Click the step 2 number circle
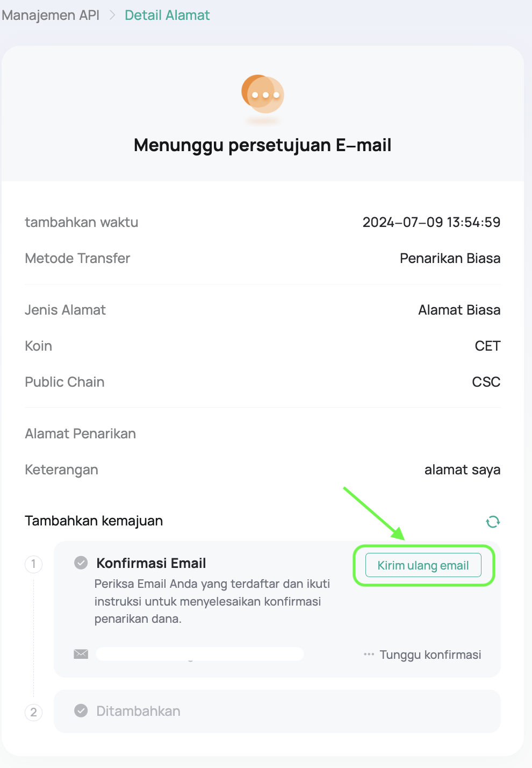The image size is (532, 768). coord(34,712)
